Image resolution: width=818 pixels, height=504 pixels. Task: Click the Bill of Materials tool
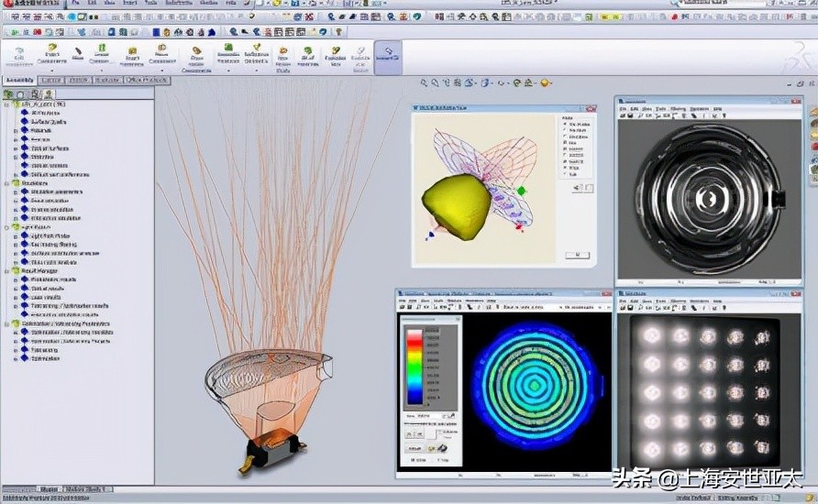[x=308, y=57]
